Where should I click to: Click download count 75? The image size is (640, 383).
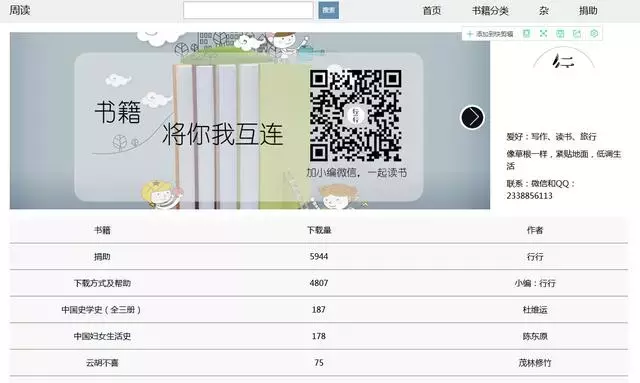pos(319,363)
